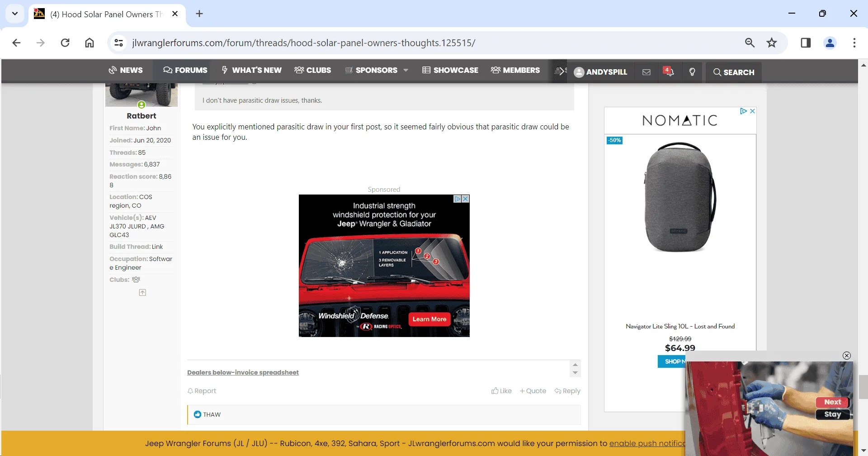868x456 pixels.
Task: Open the tab search dropdown
Action: click(x=15, y=14)
